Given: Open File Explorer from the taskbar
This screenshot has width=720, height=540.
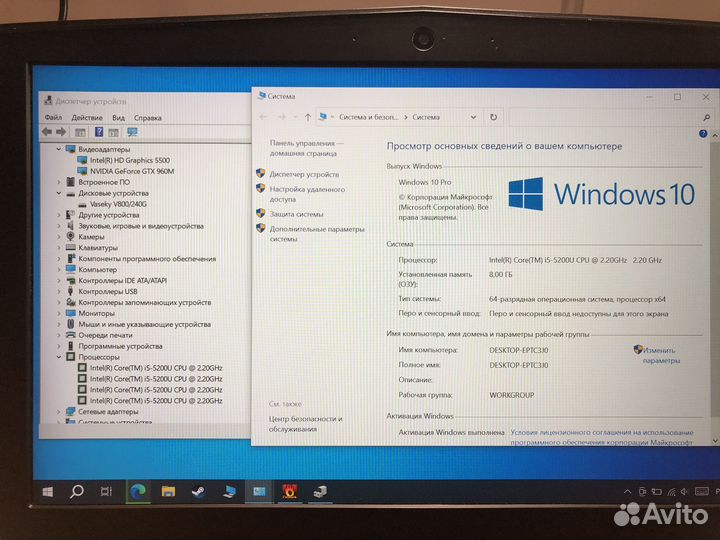Looking at the screenshot, I should click(168, 492).
